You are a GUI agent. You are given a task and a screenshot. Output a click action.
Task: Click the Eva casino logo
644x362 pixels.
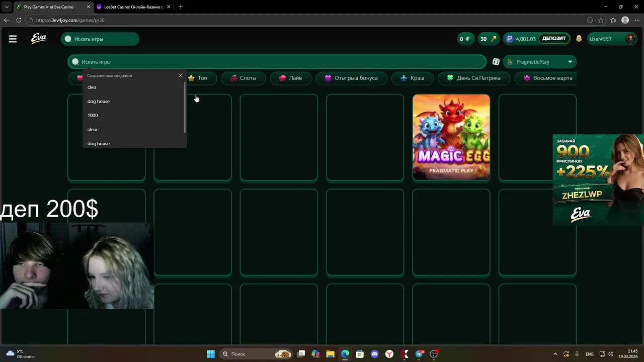coord(39,39)
